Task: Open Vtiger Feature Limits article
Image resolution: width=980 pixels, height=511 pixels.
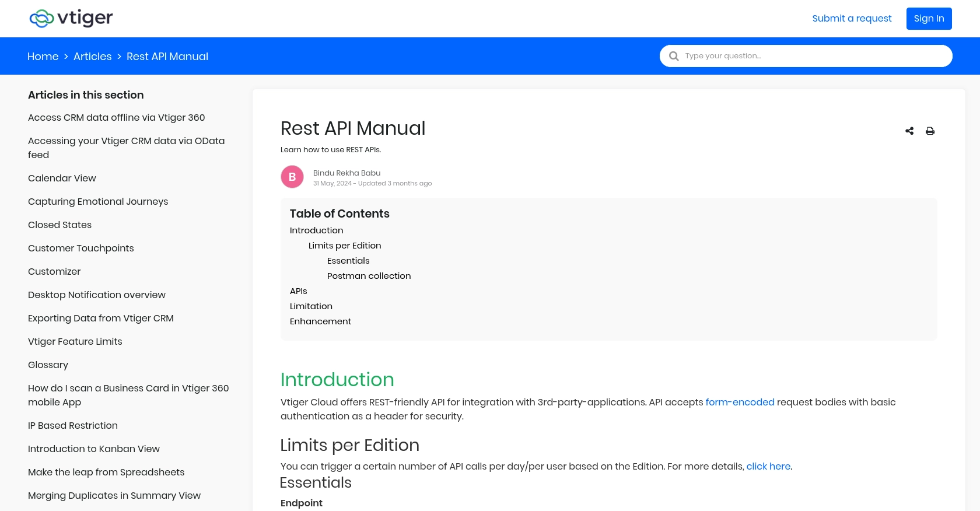Action: [x=75, y=341]
